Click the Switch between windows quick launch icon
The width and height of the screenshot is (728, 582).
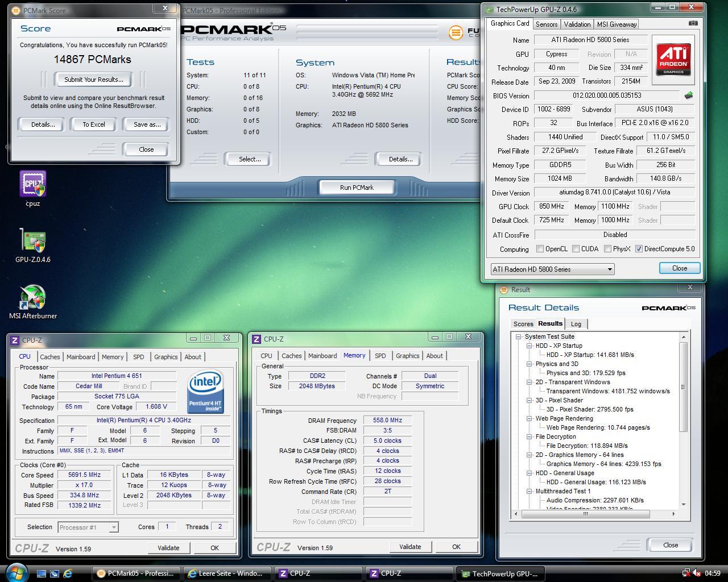pyautogui.click(x=55, y=573)
